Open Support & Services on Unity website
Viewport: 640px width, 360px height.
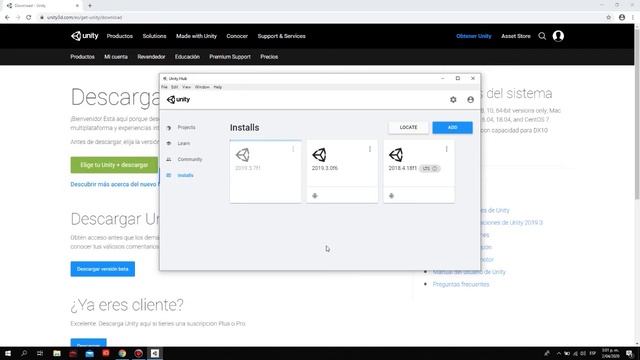coord(281,36)
